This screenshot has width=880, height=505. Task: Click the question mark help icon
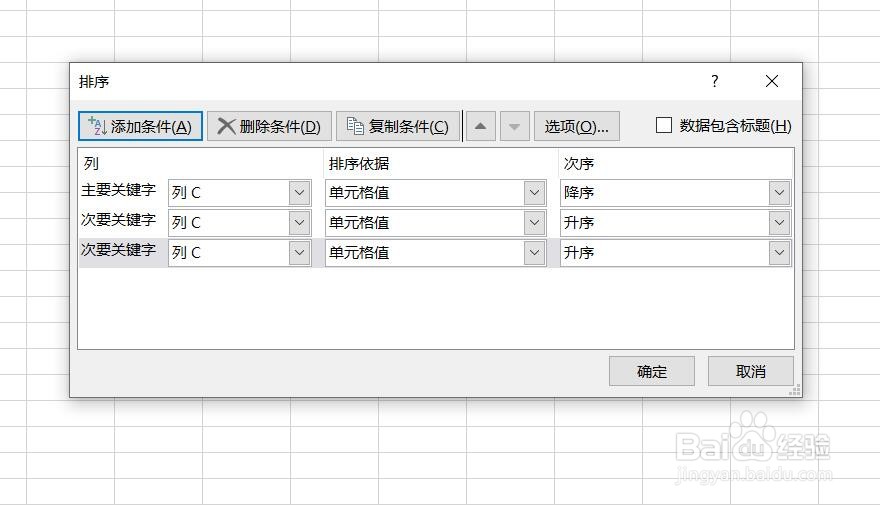click(714, 82)
